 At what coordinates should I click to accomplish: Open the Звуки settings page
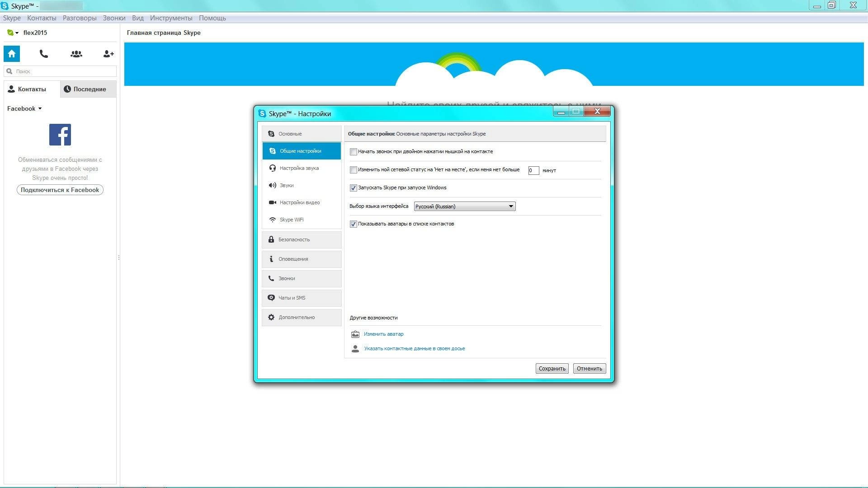[x=302, y=185]
